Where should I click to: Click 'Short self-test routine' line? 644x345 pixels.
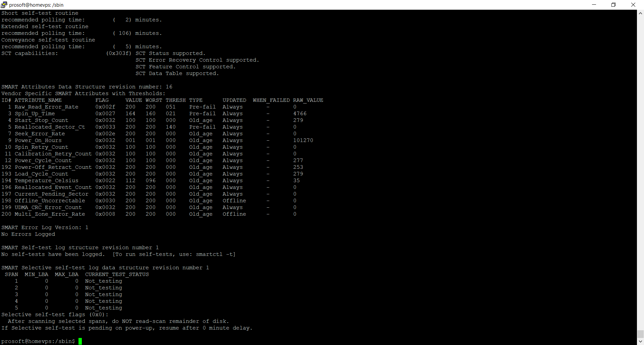[40, 13]
